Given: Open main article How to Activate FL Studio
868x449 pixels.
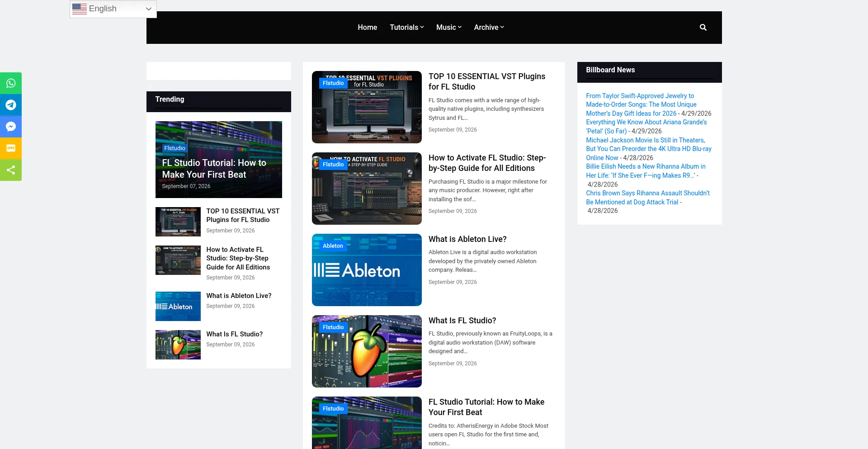Looking at the screenshot, I should tap(487, 163).
